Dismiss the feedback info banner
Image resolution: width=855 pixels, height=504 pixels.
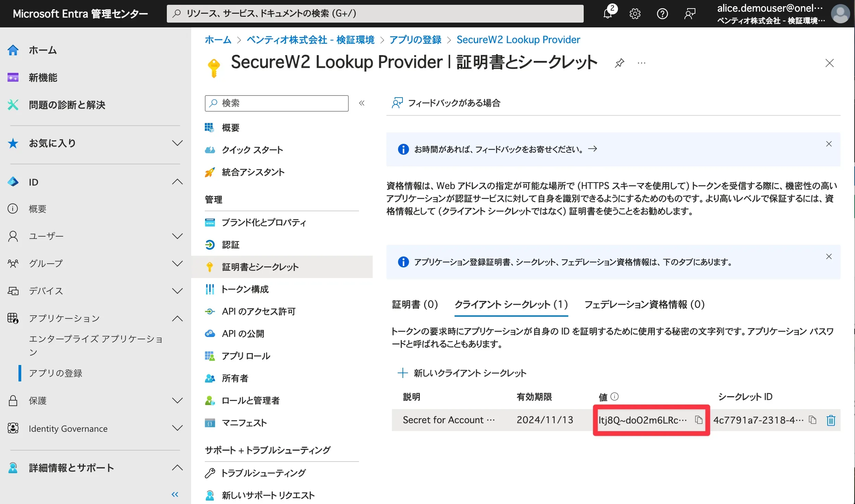[x=829, y=144]
